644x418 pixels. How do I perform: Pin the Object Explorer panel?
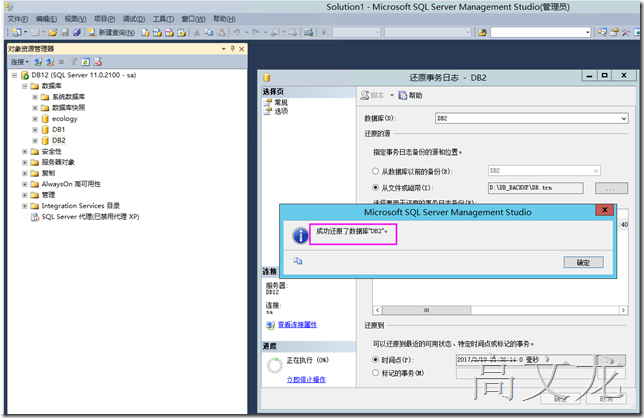point(232,48)
